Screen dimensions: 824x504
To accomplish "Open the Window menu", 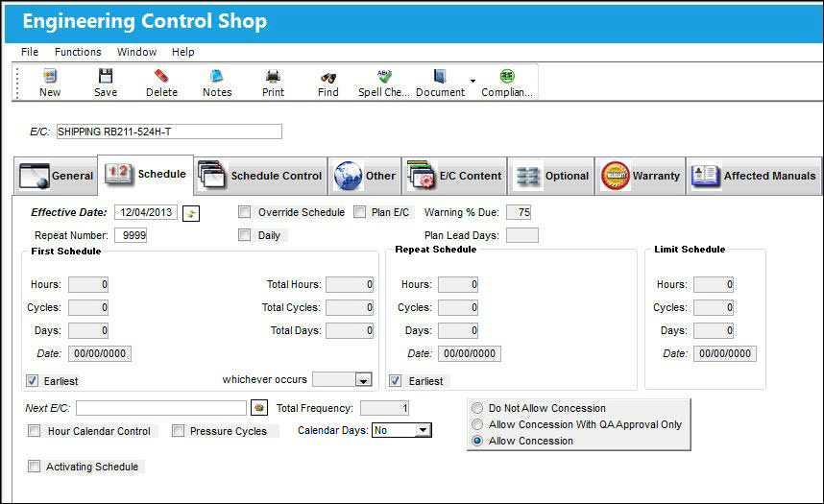I will click(136, 52).
